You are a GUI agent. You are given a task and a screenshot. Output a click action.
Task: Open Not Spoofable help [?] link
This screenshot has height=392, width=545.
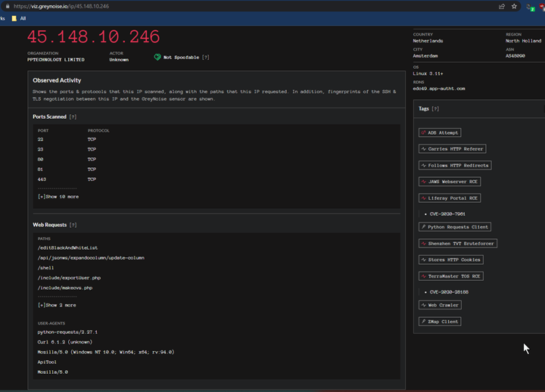[205, 58]
